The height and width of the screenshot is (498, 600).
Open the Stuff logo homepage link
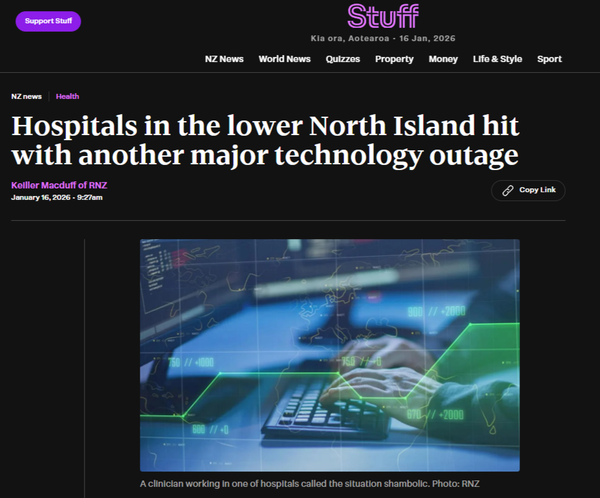point(383,16)
